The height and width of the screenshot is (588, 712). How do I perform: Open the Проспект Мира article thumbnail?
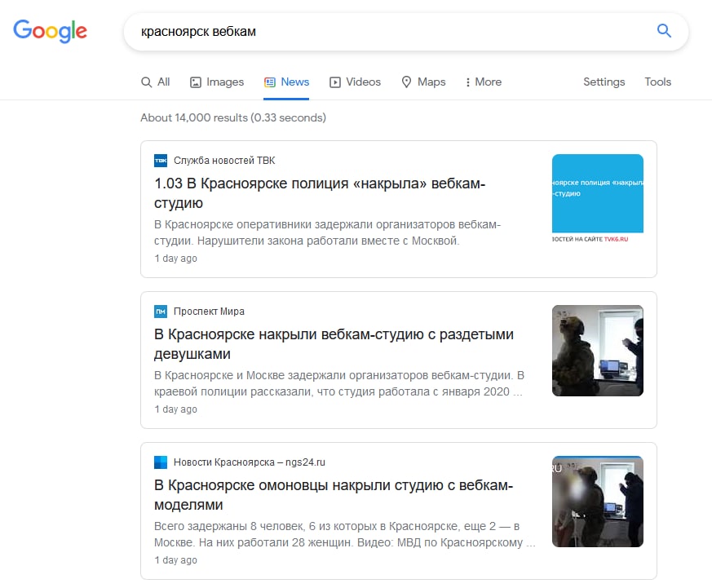[598, 351]
